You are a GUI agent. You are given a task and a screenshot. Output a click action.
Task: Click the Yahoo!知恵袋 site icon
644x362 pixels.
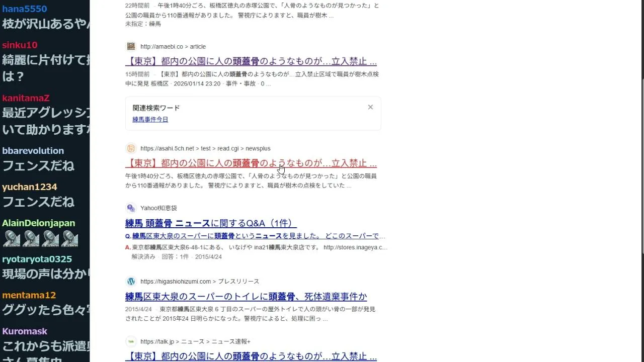point(131,208)
